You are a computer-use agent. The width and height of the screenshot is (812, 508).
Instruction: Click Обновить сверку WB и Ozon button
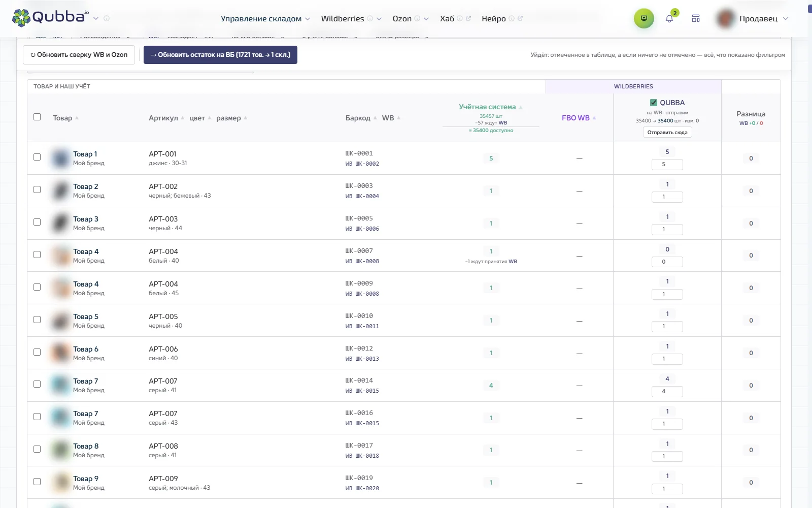(x=79, y=55)
